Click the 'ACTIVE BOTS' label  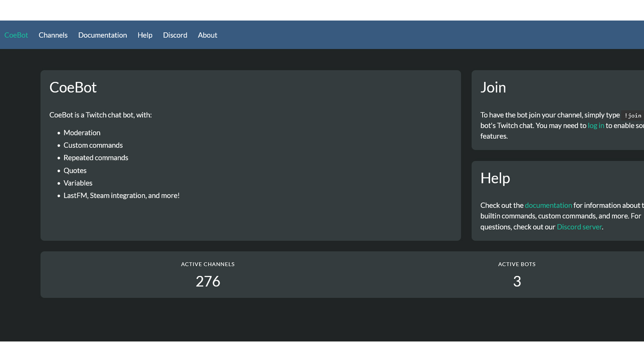click(517, 264)
